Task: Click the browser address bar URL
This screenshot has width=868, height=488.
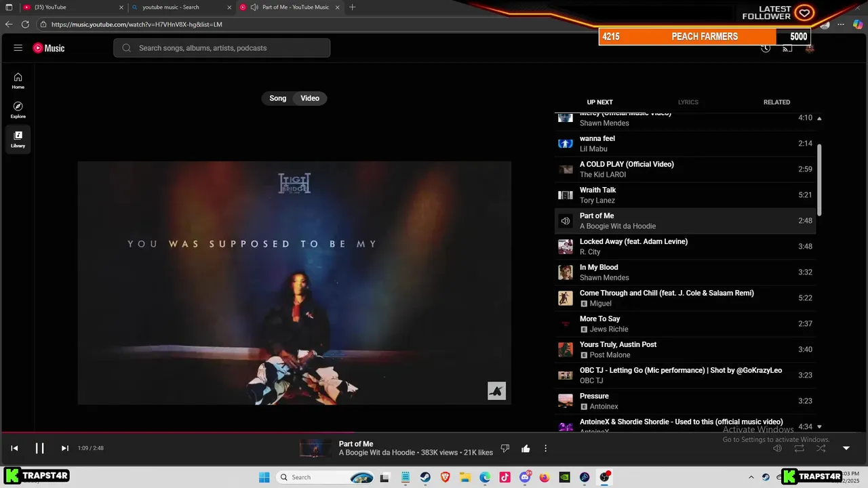Action: [x=137, y=24]
